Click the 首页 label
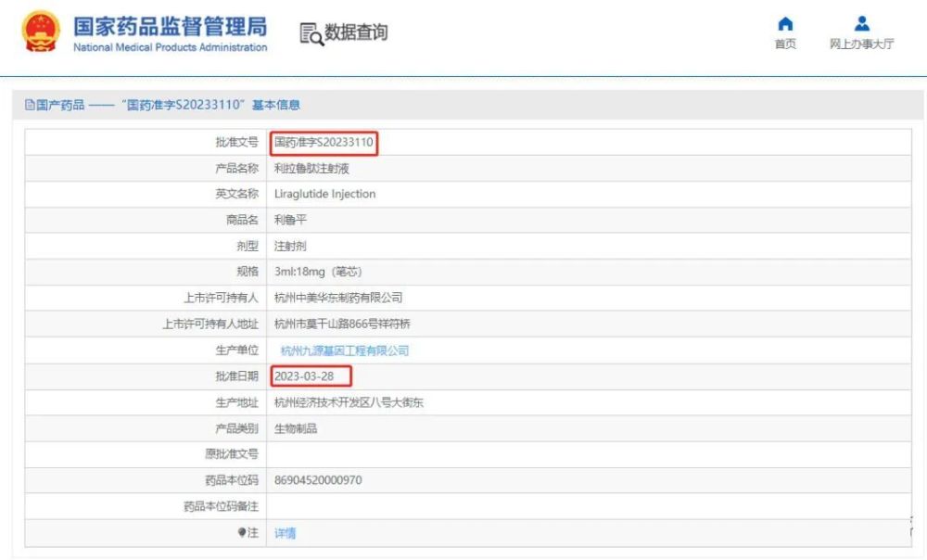927x560 pixels. point(785,45)
